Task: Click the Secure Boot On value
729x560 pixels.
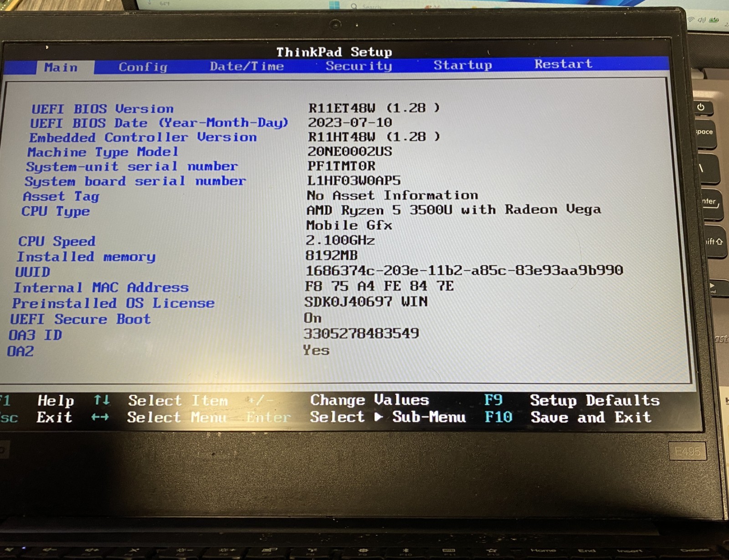Action: point(313,318)
